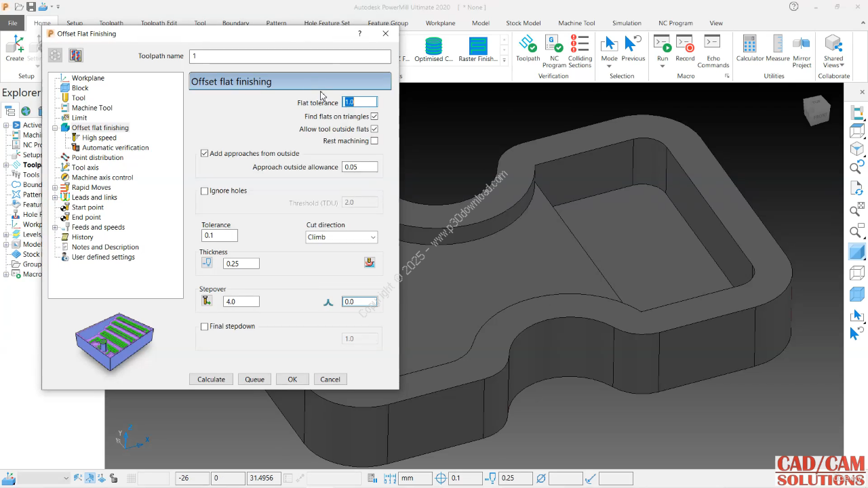Screen dimensions: 868x488
Task: Click the shaded view icon in right toolbar
Action: 857,252
